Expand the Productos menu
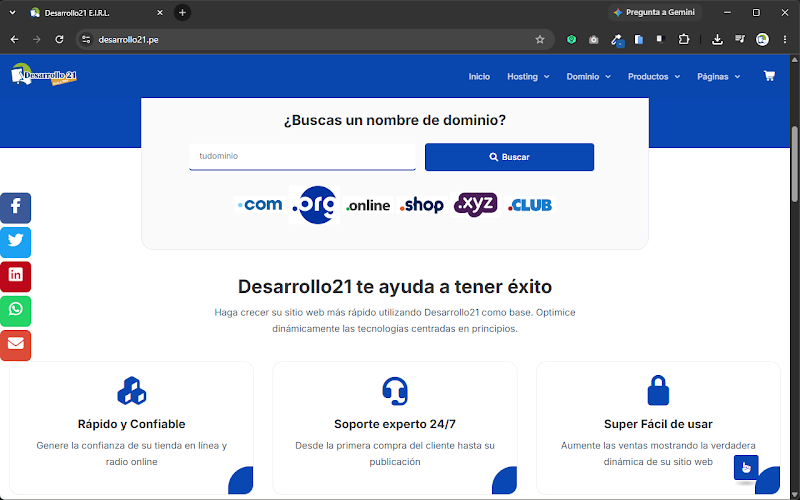Image resolution: width=800 pixels, height=500 pixels. [x=654, y=77]
